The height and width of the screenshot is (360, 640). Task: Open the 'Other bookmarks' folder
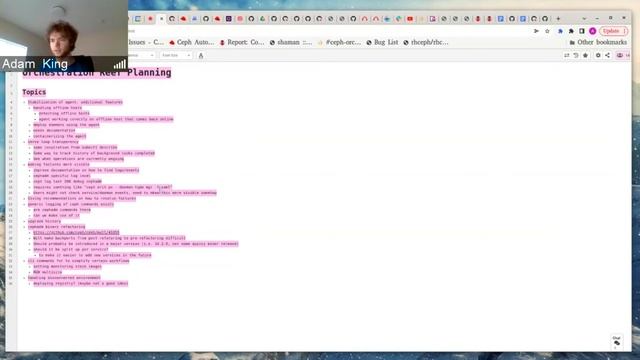coord(598,42)
